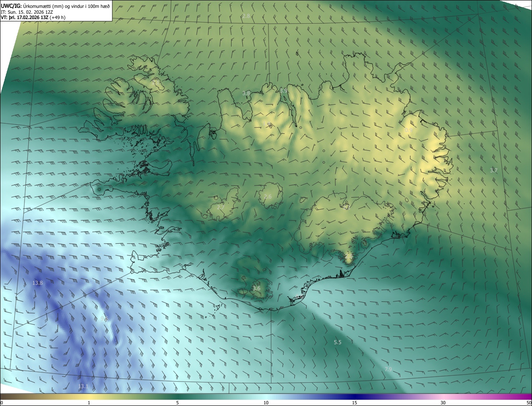This screenshot has height=406, width=532.
Task: Click the 30 tick on the colour scale
Action: pyautogui.click(x=443, y=403)
